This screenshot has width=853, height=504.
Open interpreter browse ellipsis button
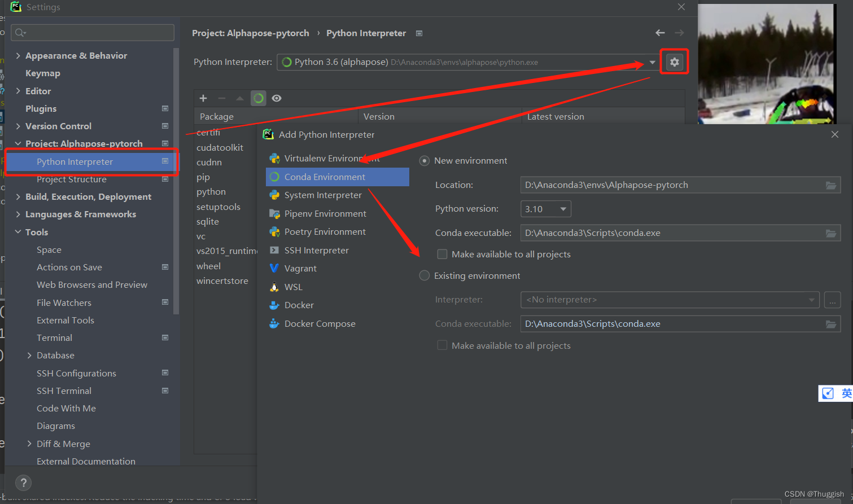833,300
